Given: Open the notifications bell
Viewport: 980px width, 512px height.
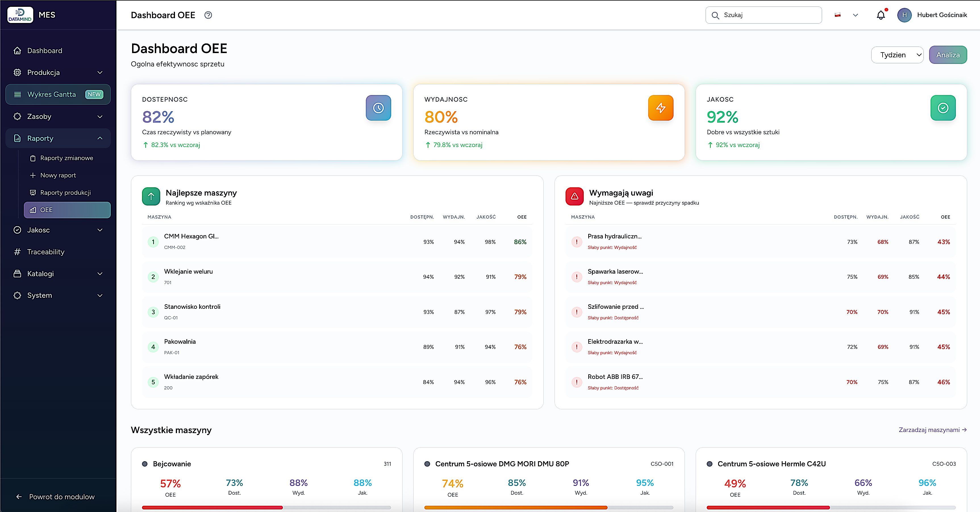Looking at the screenshot, I should 881,15.
